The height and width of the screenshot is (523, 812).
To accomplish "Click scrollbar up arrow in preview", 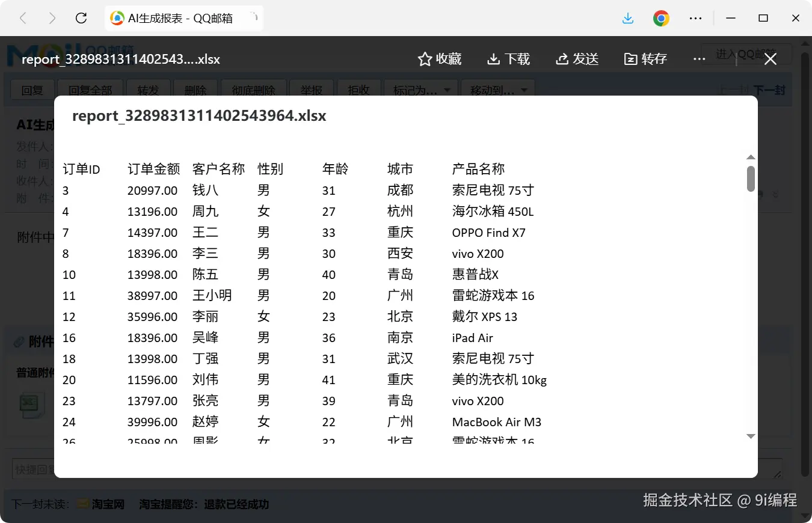I will 751,158.
